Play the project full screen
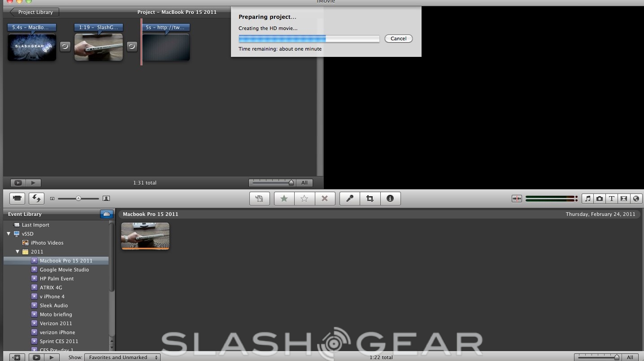644x361 pixels. (x=18, y=183)
